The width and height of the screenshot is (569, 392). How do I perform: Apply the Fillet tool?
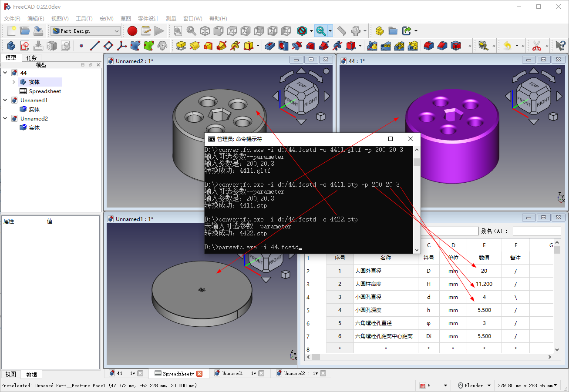[x=429, y=45]
